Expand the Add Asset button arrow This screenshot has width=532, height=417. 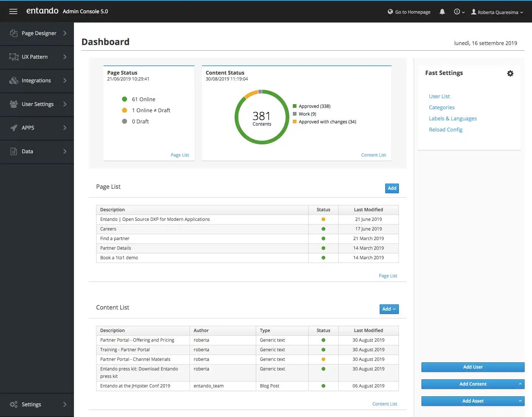tap(520, 401)
